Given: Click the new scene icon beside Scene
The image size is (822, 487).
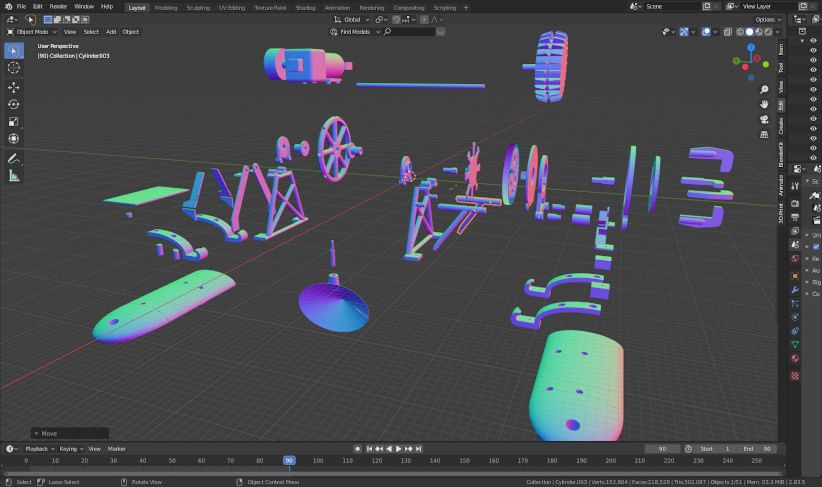Looking at the screenshot, I should click(706, 6).
